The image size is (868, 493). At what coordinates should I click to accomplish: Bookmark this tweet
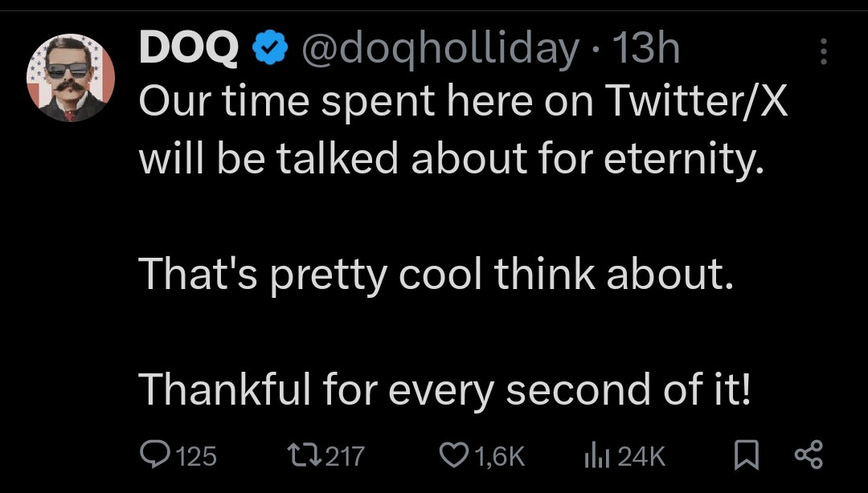coord(747,455)
